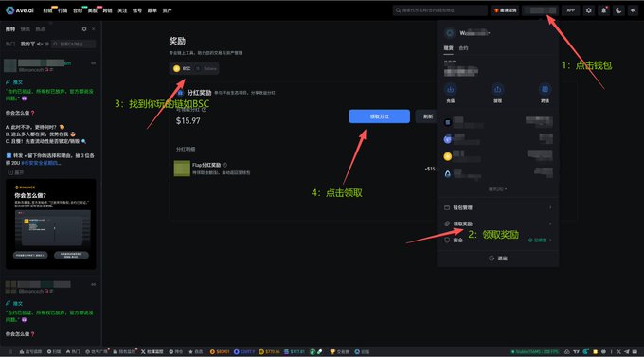Click X 推特监控 in bottom bar
Image resolution: width=644 pixels, height=357 pixels.
click(152, 352)
